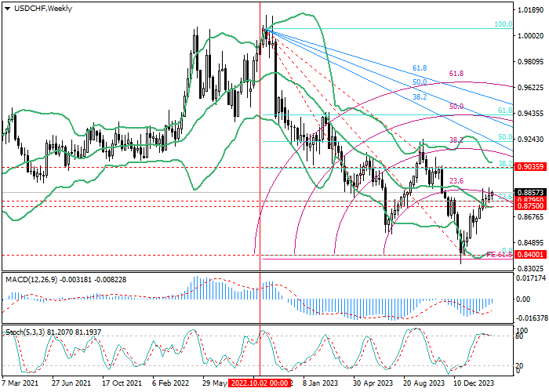Image resolution: width=549 pixels, height=392 pixels.
Task: Click the red 0.87500 price level tag
Action: click(530, 205)
